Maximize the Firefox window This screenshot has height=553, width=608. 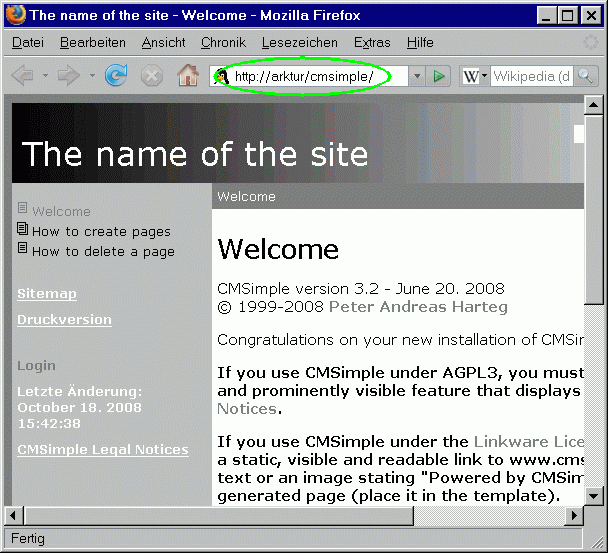(x=568, y=16)
